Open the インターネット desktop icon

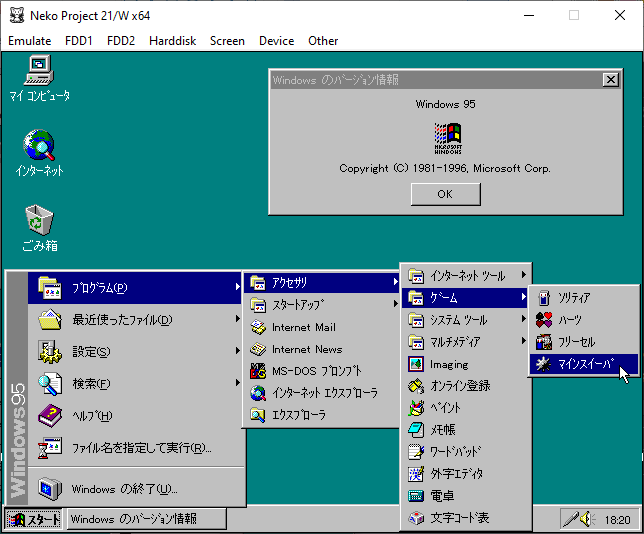click(39, 153)
